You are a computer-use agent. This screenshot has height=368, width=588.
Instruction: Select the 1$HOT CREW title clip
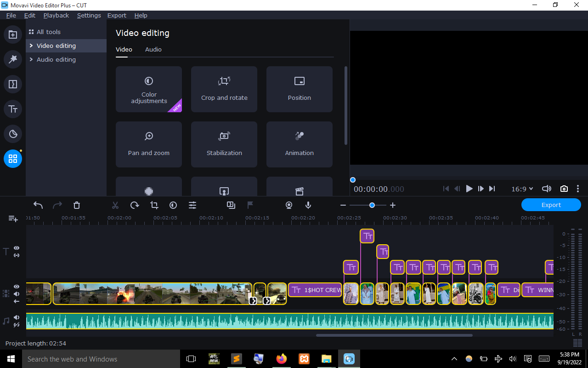pyautogui.click(x=315, y=290)
